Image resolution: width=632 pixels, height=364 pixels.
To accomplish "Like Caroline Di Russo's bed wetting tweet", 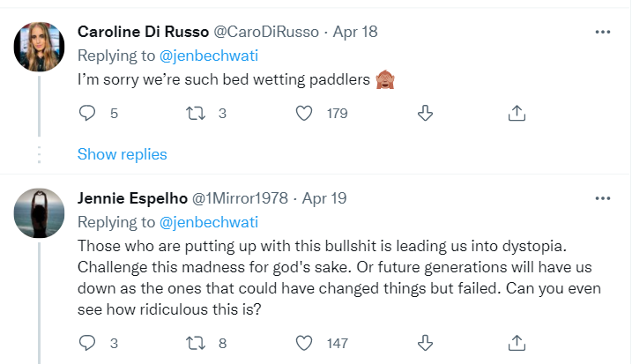I will click(304, 114).
